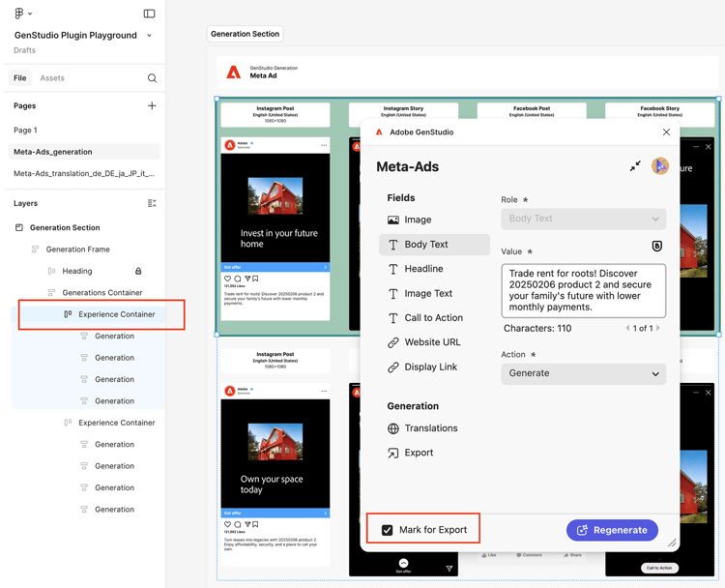725x588 pixels.
Task: Go to previous value variation arrow
Action: click(x=627, y=328)
